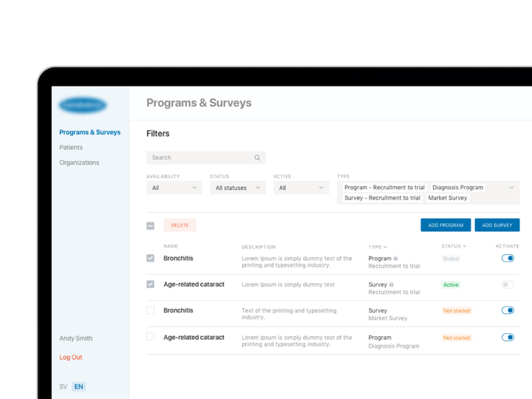Sort by the Status column header
The height and width of the screenshot is (399, 532).
[454, 246]
